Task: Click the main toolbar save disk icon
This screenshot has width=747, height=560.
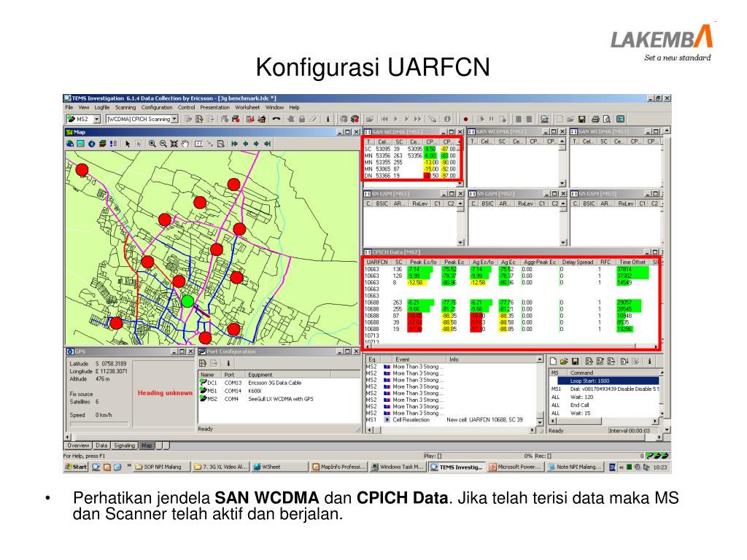Action: click(x=581, y=119)
